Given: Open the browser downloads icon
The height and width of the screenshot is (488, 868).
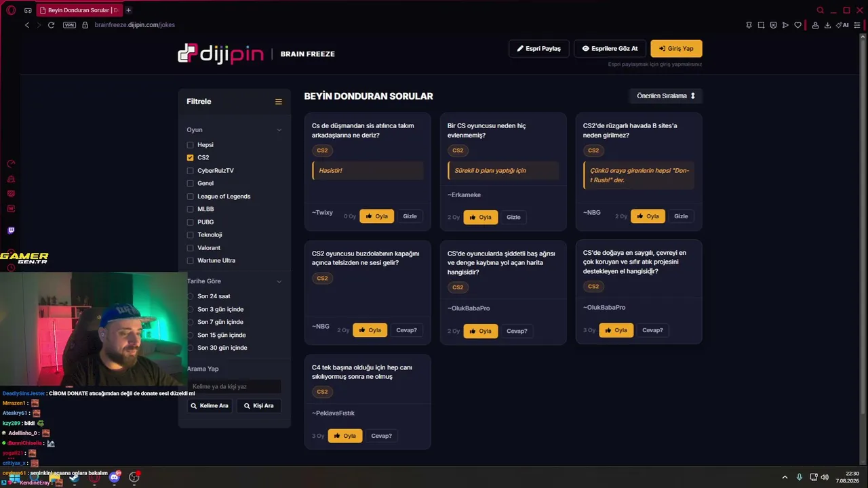Looking at the screenshot, I should 827,25.
